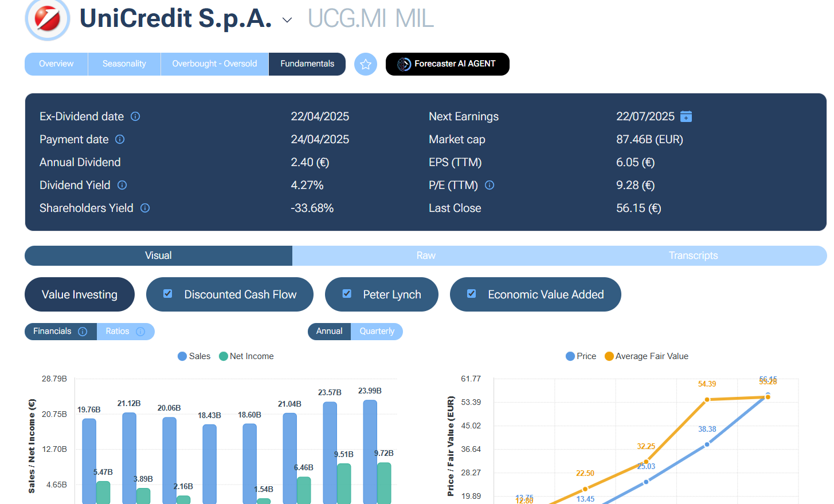Open the Seasonality tab
The width and height of the screenshot is (834, 504).
click(124, 64)
